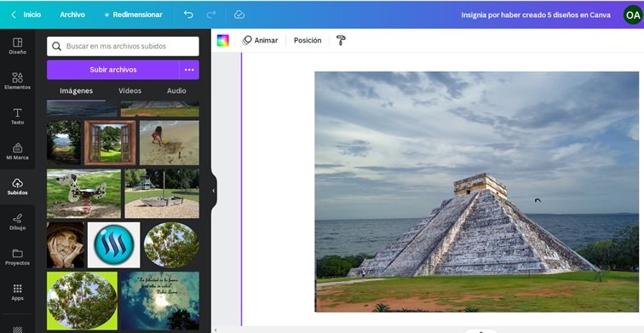Open the Dibujo drawing panel
This screenshot has width=644, height=333.
(x=17, y=221)
